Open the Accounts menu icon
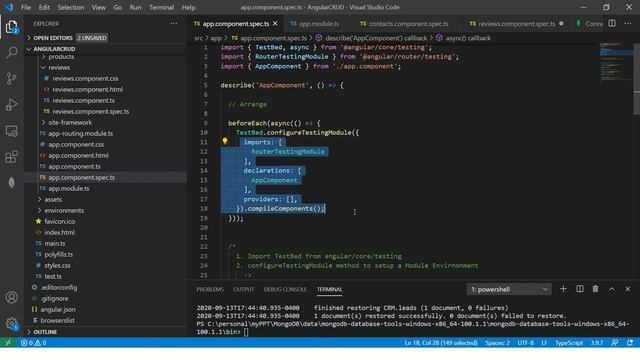Screen dimensions: 640x360 point(11,297)
